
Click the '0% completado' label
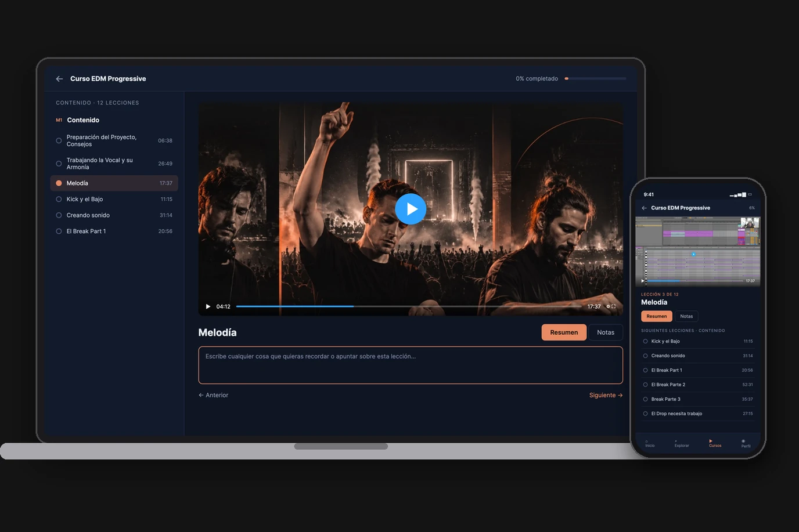coord(537,79)
